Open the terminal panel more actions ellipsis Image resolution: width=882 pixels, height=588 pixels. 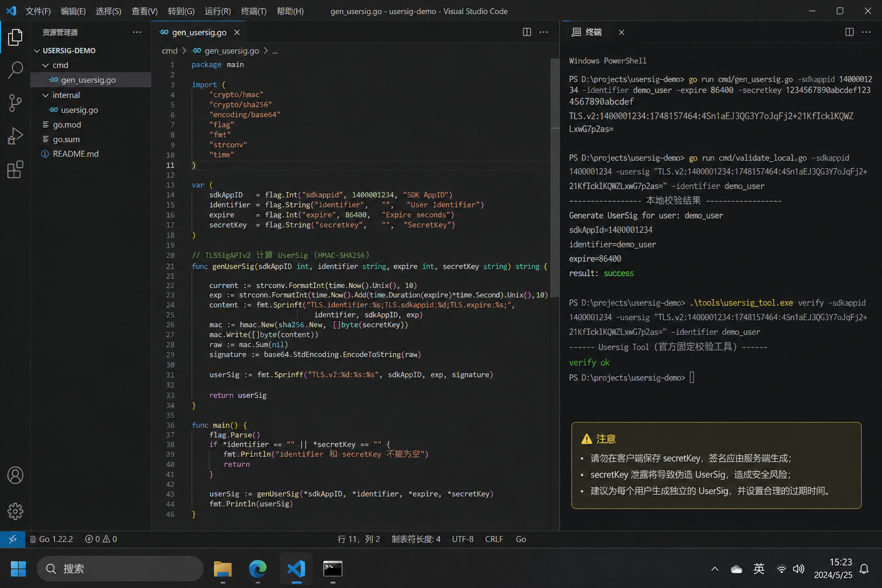click(866, 32)
